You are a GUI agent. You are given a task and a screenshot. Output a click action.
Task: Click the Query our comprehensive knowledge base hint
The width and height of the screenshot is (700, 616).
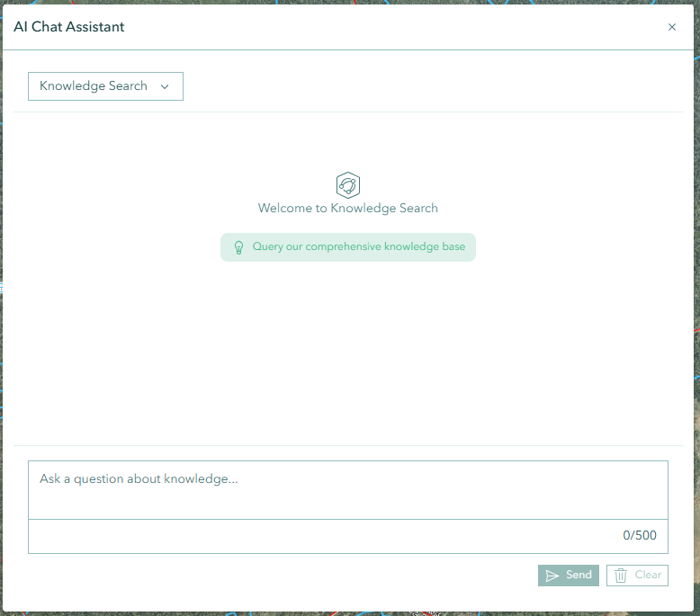(348, 247)
